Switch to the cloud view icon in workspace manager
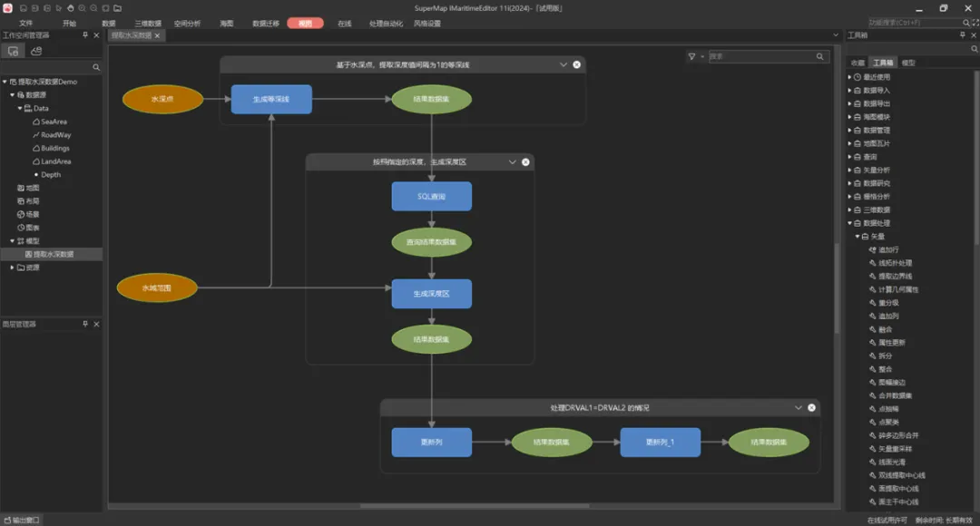980x526 pixels. point(36,51)
